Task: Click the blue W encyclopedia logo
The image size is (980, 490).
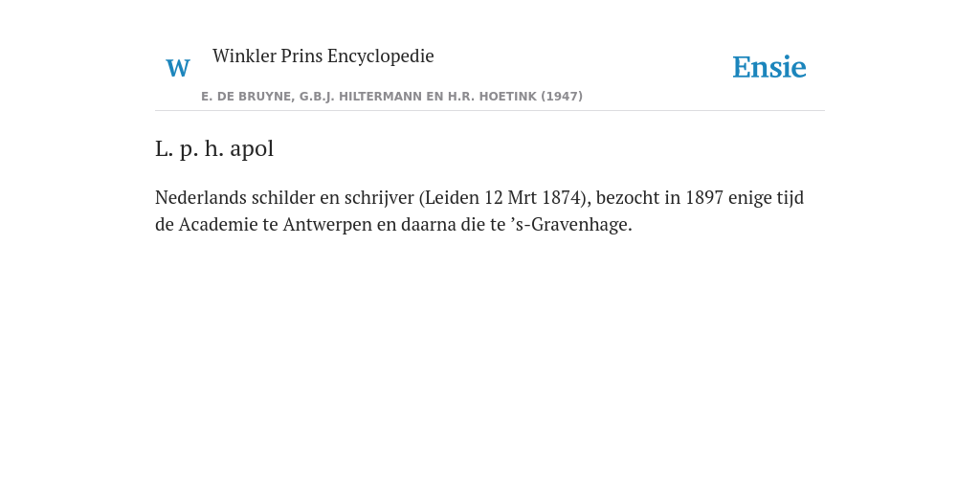Action: tap(178, 68)
